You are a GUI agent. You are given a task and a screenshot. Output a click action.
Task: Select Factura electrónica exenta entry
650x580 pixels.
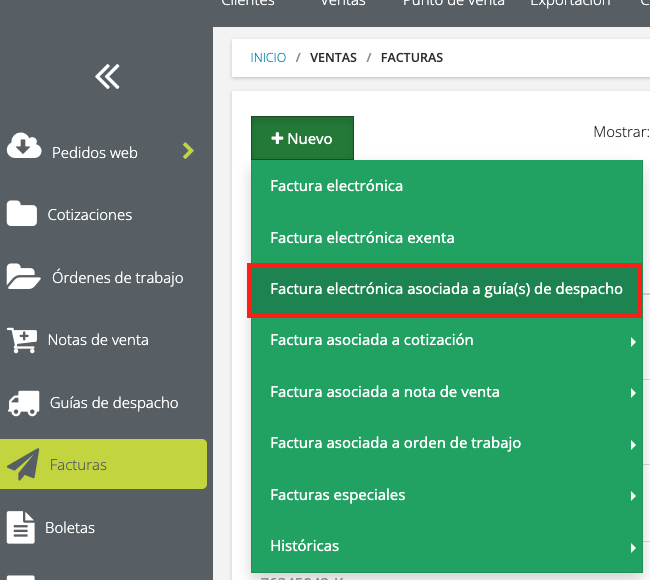tap(447, 238)
